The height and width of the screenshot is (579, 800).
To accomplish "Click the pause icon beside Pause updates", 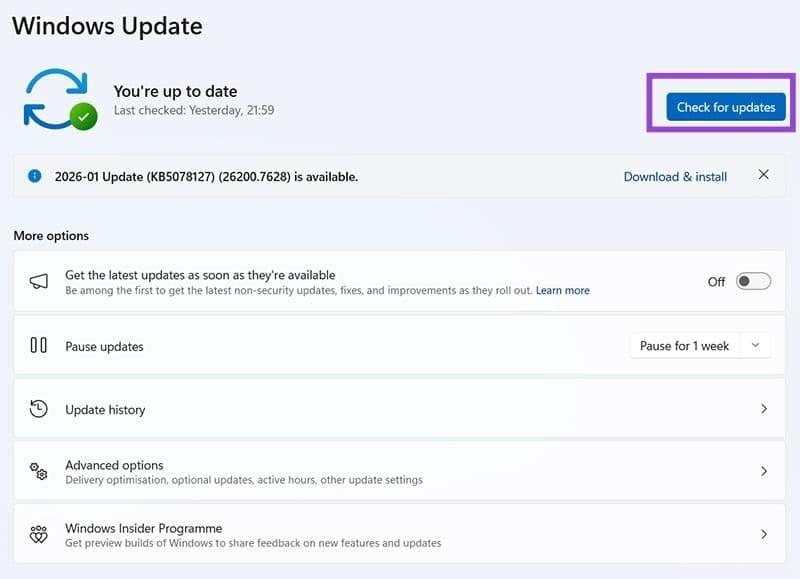I will pos(39,346).
